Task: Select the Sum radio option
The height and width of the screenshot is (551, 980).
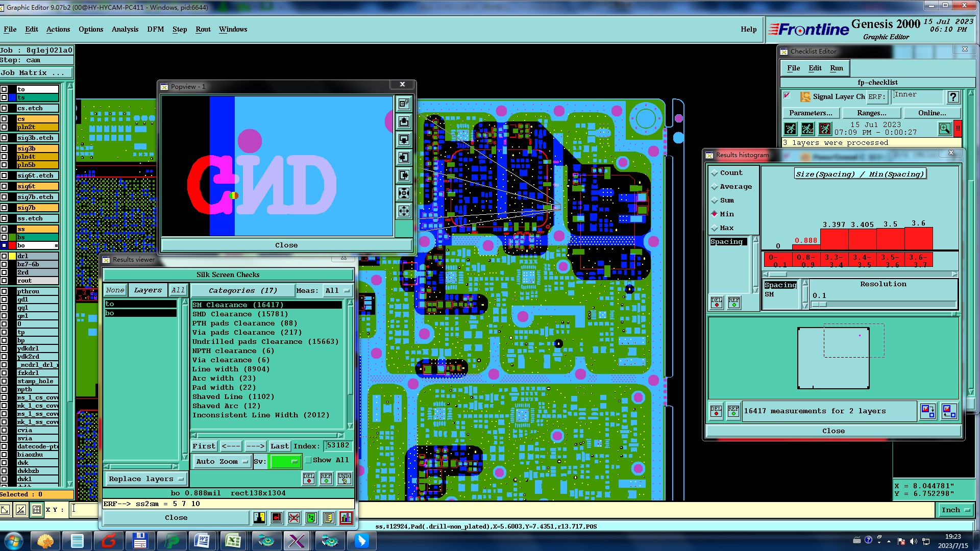Action: [723, 201]
